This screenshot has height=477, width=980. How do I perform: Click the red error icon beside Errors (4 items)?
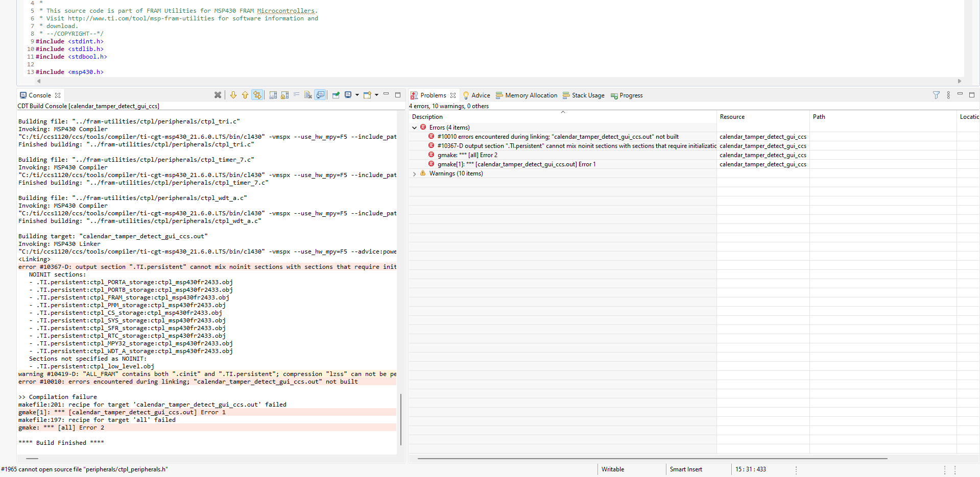pos(423,127)
